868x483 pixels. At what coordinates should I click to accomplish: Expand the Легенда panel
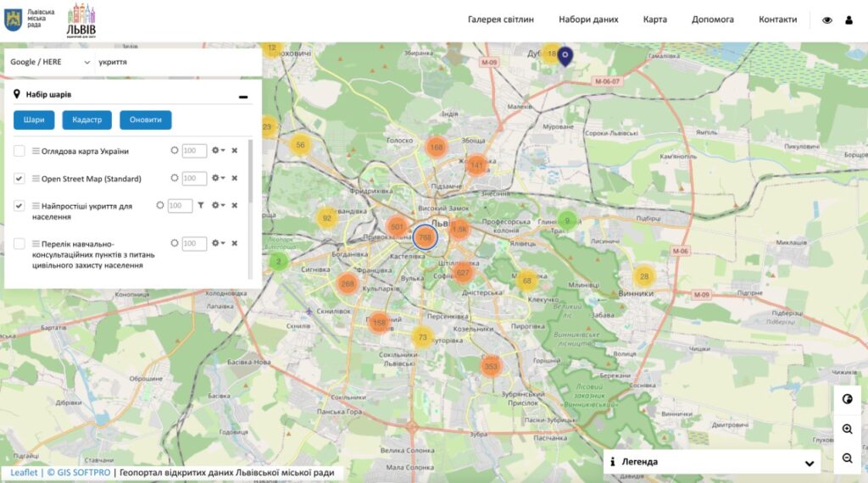tap(810, 463)
